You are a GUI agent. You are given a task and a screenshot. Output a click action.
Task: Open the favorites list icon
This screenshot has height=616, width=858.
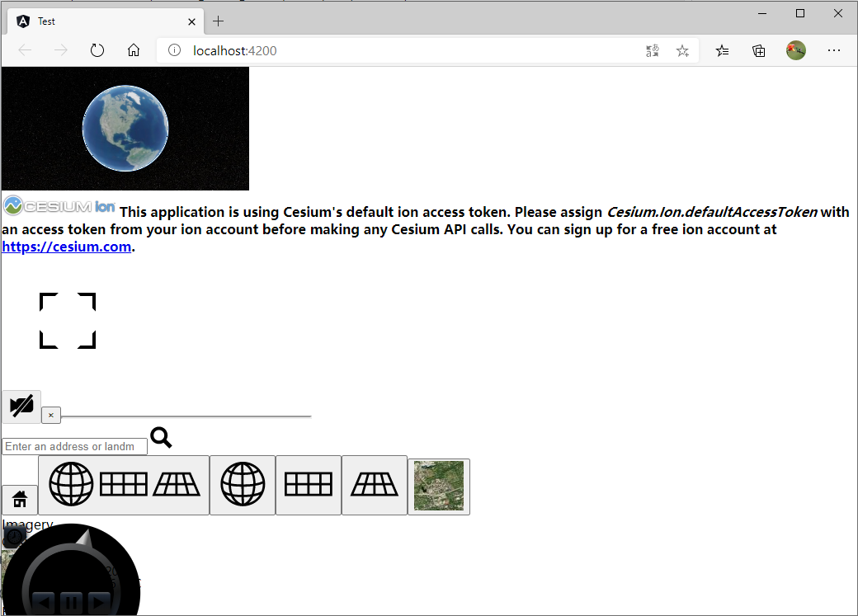pos(723,51)
